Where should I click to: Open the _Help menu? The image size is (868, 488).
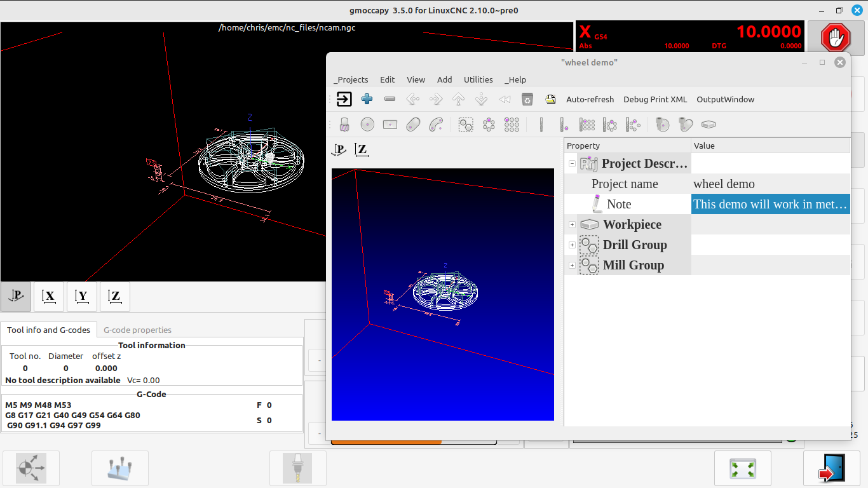pyautogui.click(x=515, y=79)
